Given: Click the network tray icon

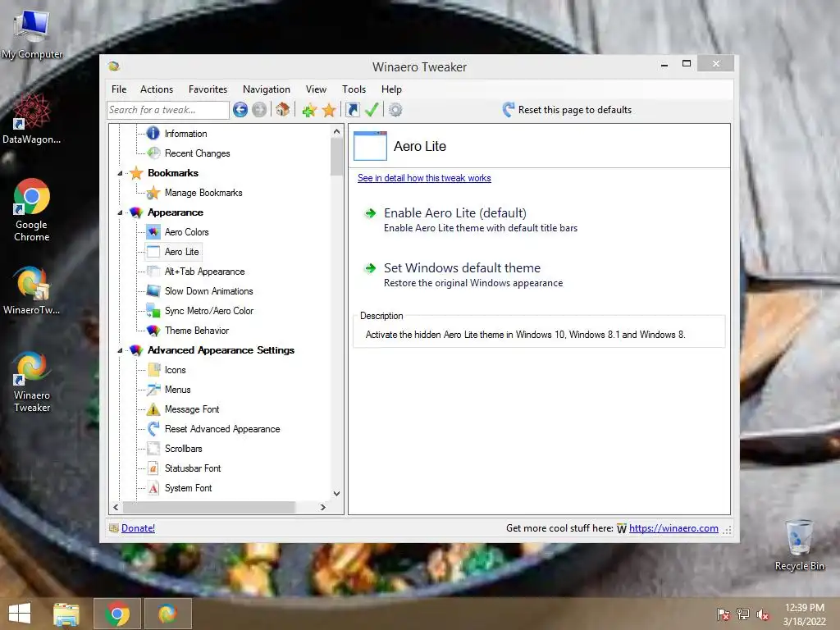Looking at the screenshot, I should click(742, 614).
